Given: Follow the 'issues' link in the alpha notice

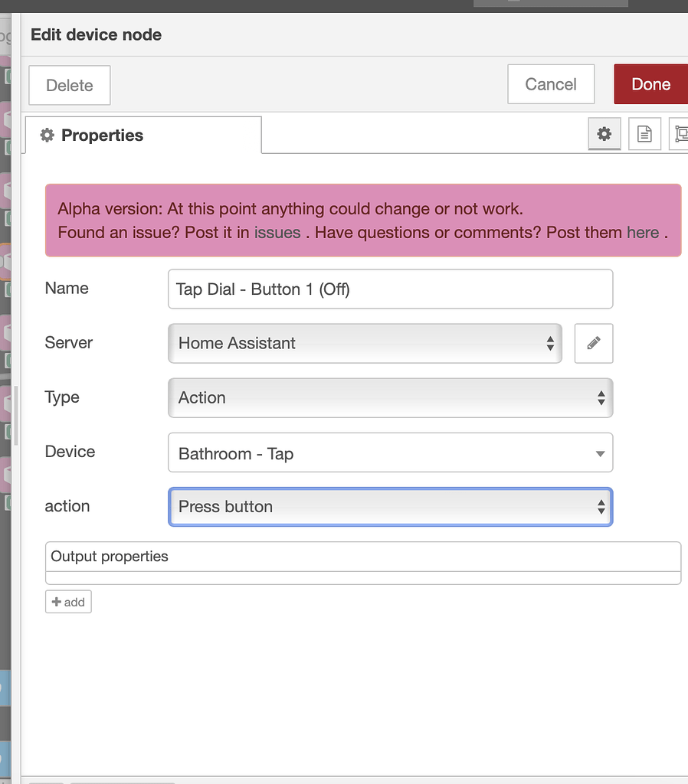Looking at the screenshot, I should [x=277, y=233].
